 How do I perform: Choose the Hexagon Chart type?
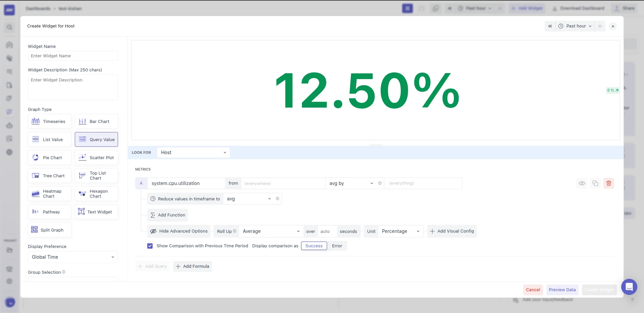pyautogui.click(x=96, y=194)
